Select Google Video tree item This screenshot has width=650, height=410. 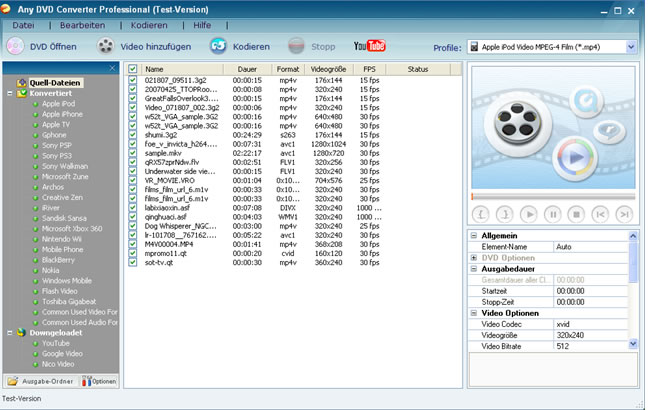[62, 354]
